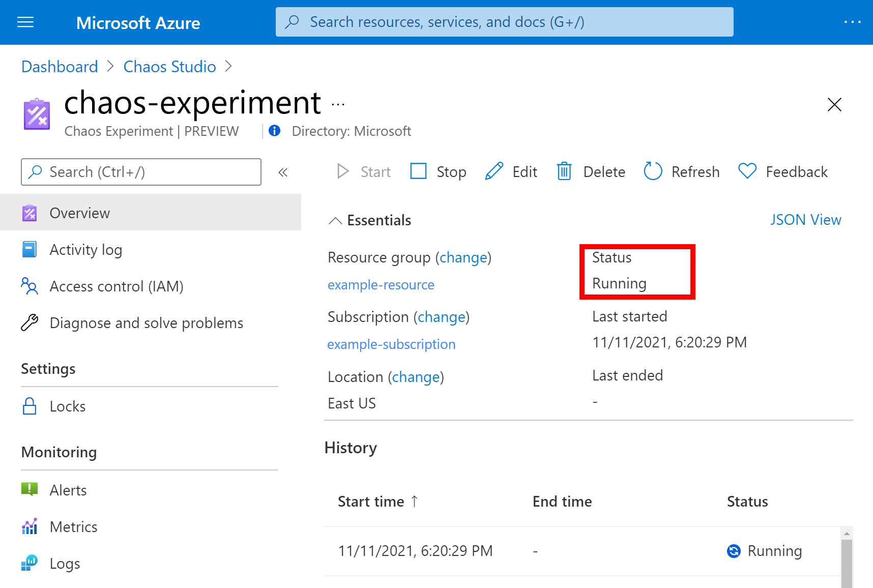Select the Diagnose and solve problems wrench icon

click(x=29, y=322)
